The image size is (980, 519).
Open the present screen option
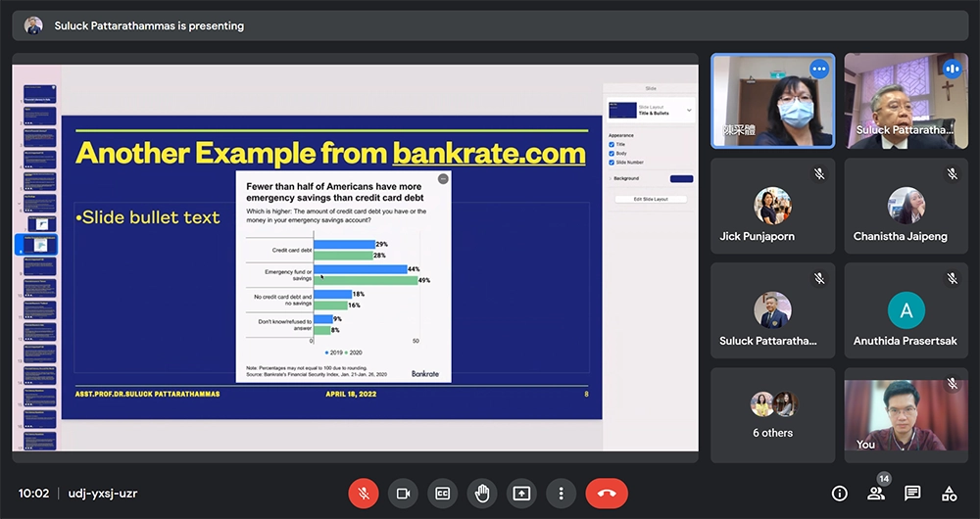click(521, 494)
